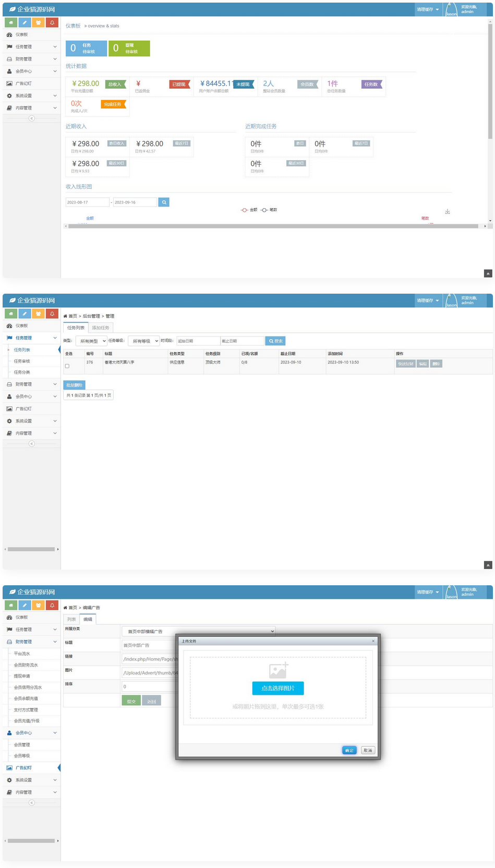Click the scroll-to-top arrow in the dashboard screenshot
Image resolution: width=495 pixels, height=868 pixels.
click(x=488, y=273)
